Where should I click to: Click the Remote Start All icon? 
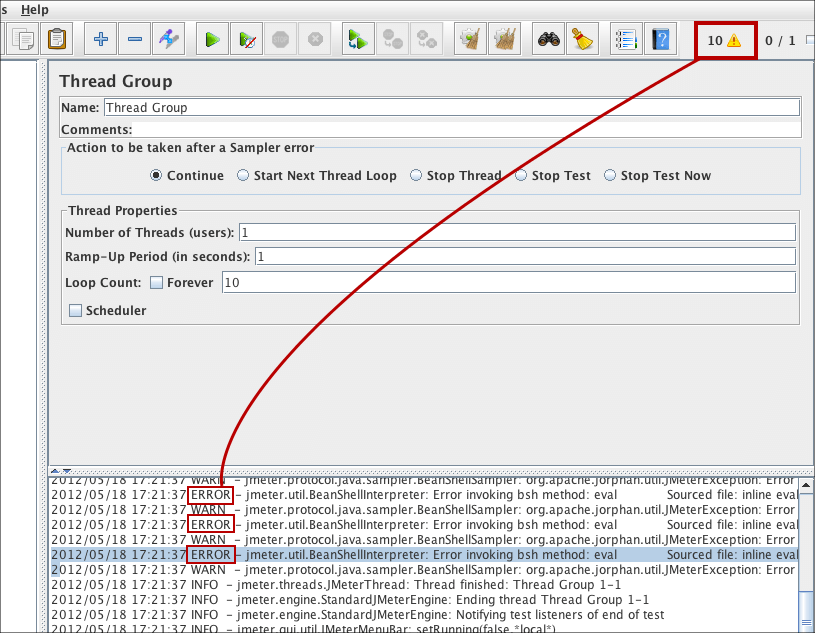358,40
